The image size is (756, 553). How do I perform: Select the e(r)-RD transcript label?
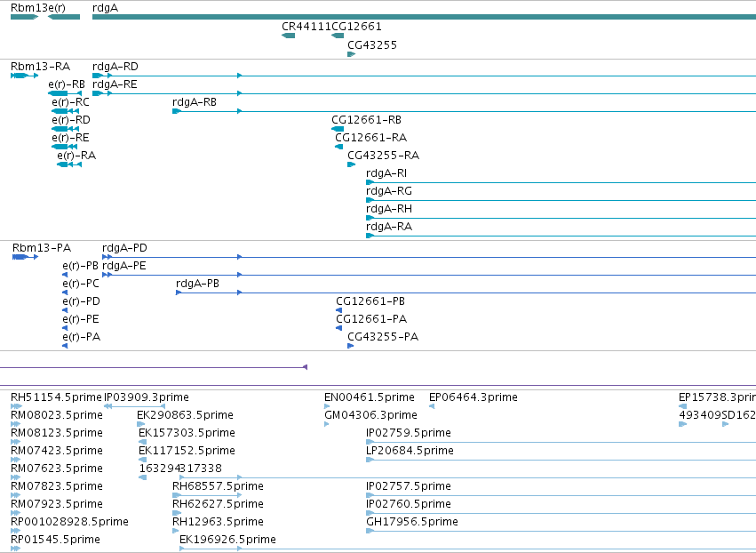coord(71,120)
